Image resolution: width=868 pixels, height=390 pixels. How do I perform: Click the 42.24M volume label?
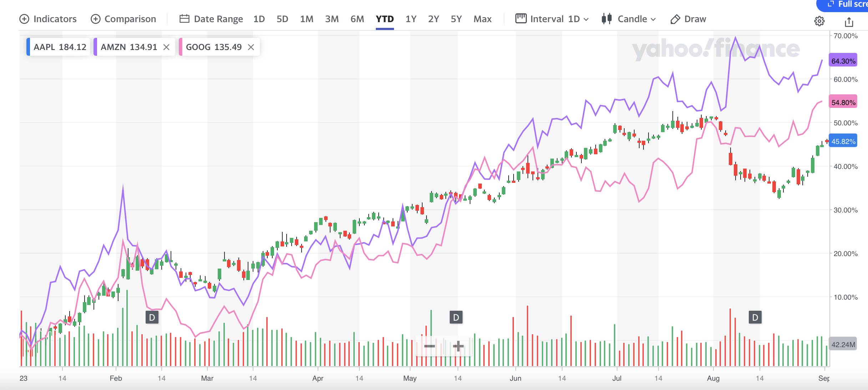pos(843,345)
